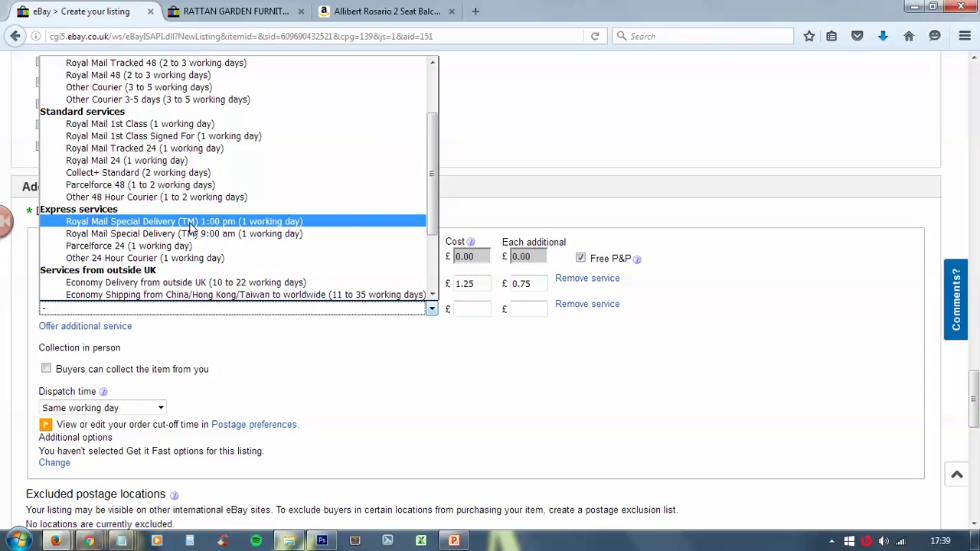Open the Windows Start button
980x551 pixels.
[x=17, y=540]
